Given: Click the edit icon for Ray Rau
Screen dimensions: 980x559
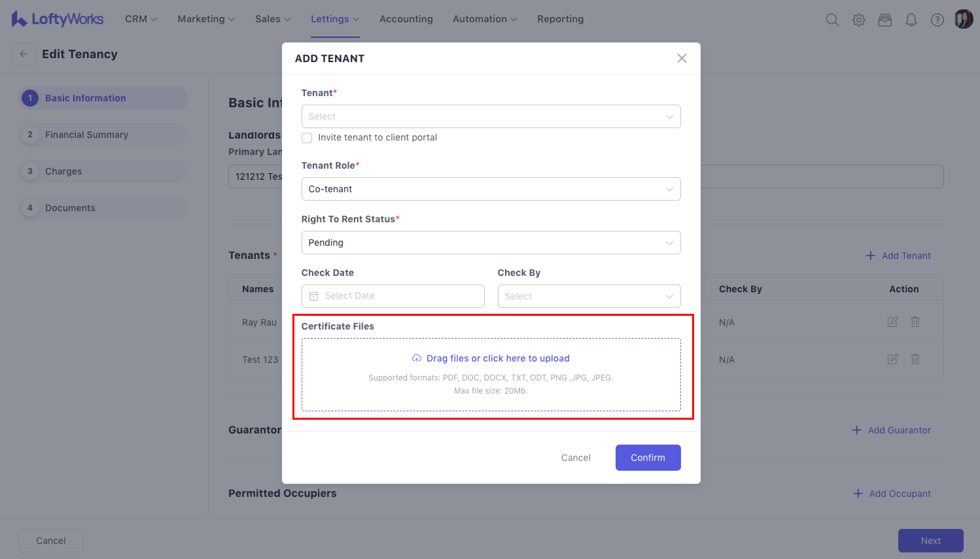Looking at the screenshot, I should coord(892,322).
